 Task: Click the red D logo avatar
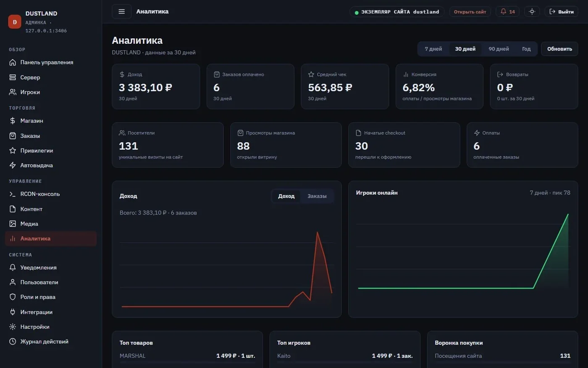tap(15, 22)
